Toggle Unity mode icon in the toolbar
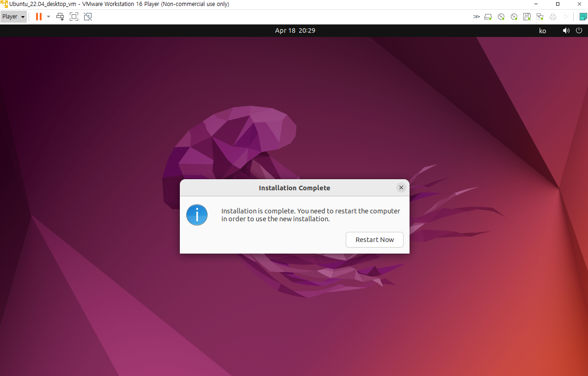The image size is (588, 376). coord(88,17)
